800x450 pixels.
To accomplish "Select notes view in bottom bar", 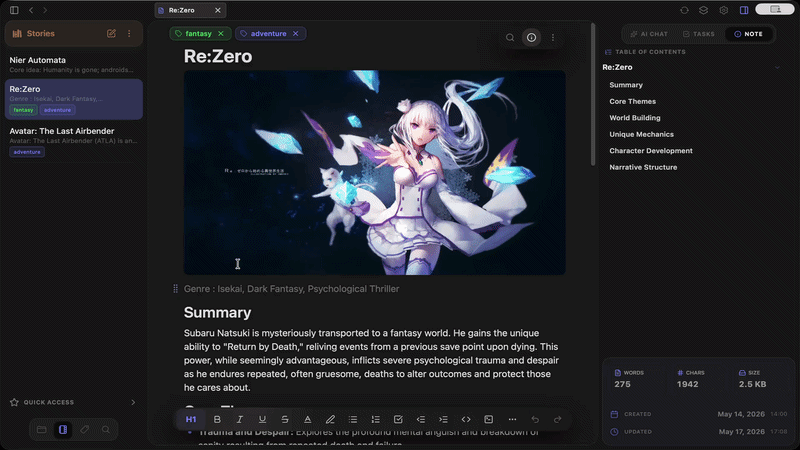I will coord(63,430).
